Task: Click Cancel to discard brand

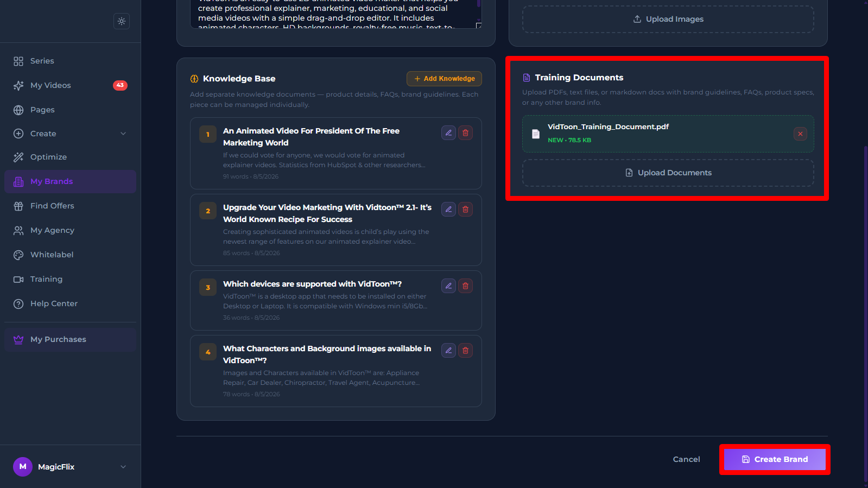Action: coord(686,459)
